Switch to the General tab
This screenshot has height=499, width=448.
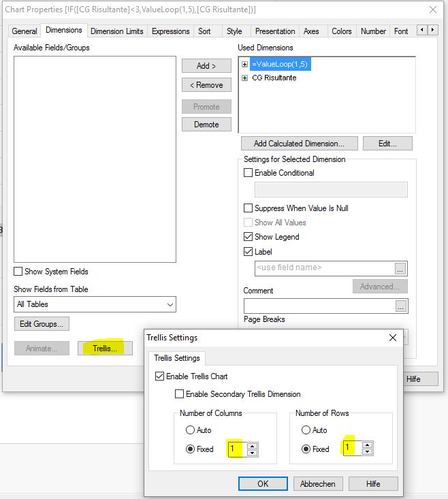(25, 31)
